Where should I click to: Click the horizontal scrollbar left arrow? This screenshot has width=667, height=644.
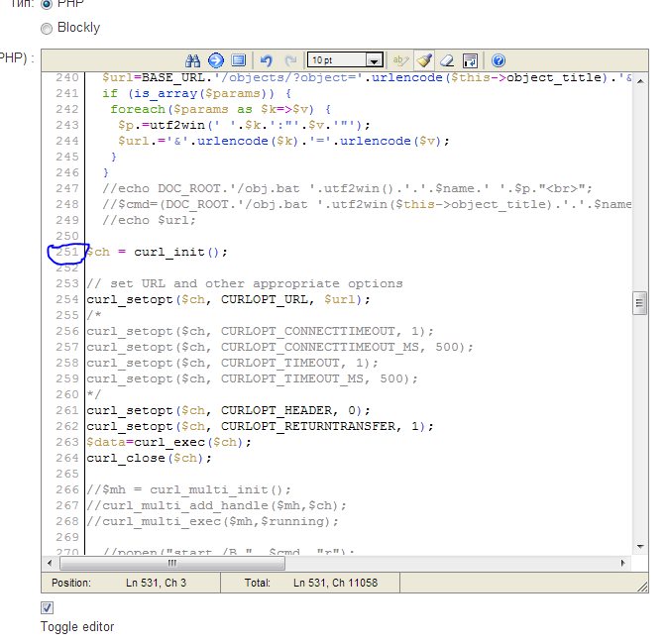tap(50, 563)
